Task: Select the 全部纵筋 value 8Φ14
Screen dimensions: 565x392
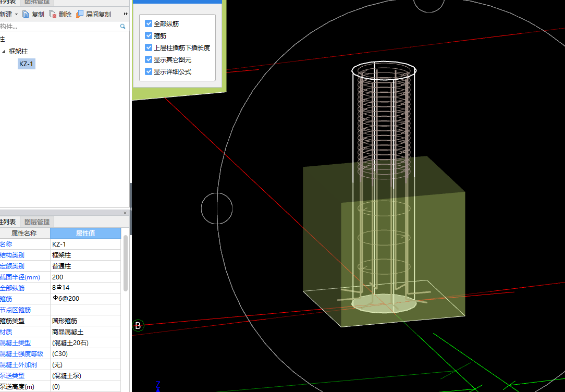Action: click(x=85, y=288)
